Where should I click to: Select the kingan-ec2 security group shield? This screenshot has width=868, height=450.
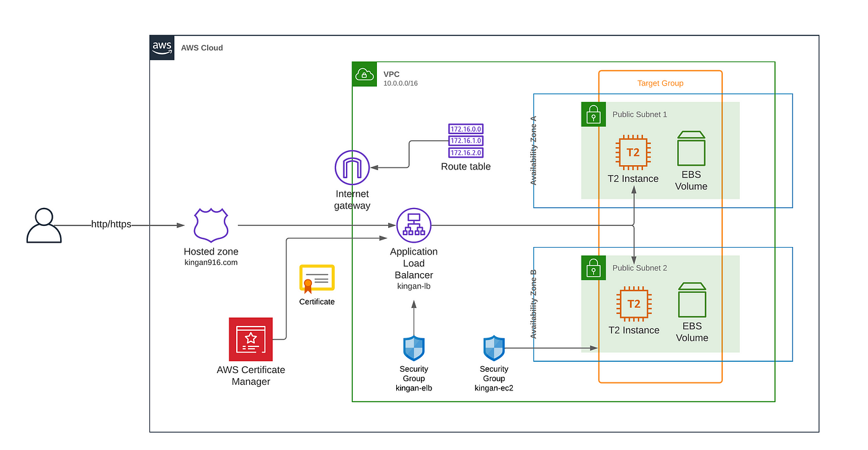point(494,348)
